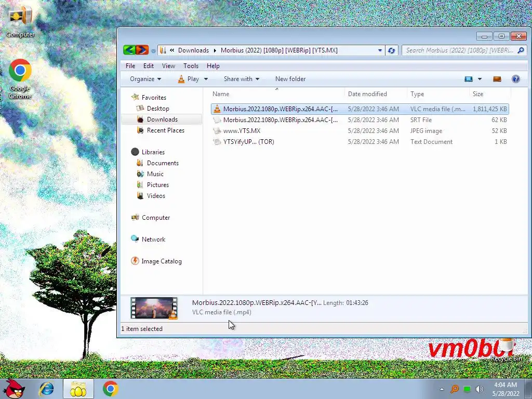Open Desktop in the navigation pane

[158, 108]
